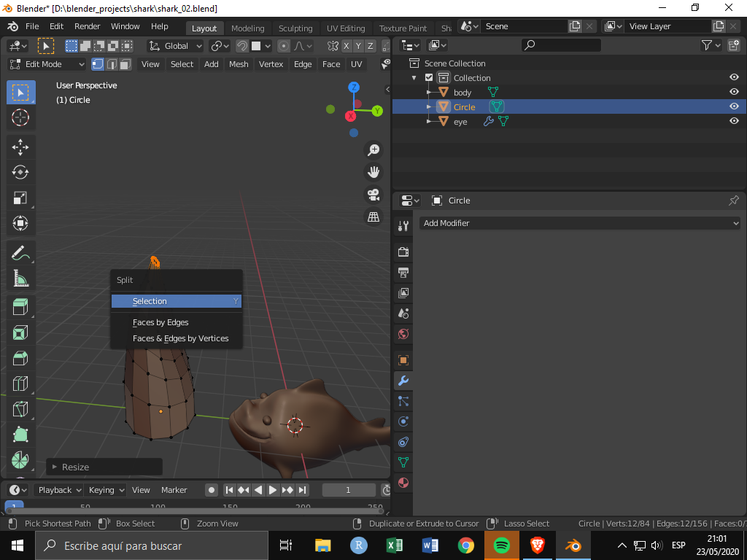Open the Edit Mode dropdown

click(47, 64)
